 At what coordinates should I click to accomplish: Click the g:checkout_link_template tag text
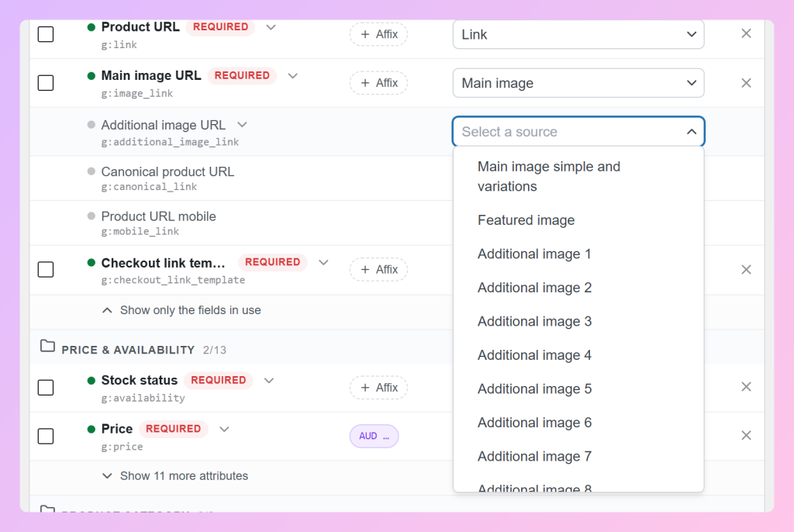[x=173, y=280]
